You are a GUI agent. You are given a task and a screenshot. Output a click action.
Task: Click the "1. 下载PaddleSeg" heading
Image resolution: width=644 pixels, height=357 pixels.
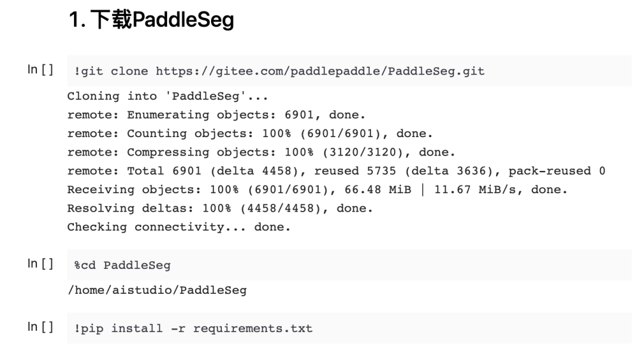coord(151,20)
